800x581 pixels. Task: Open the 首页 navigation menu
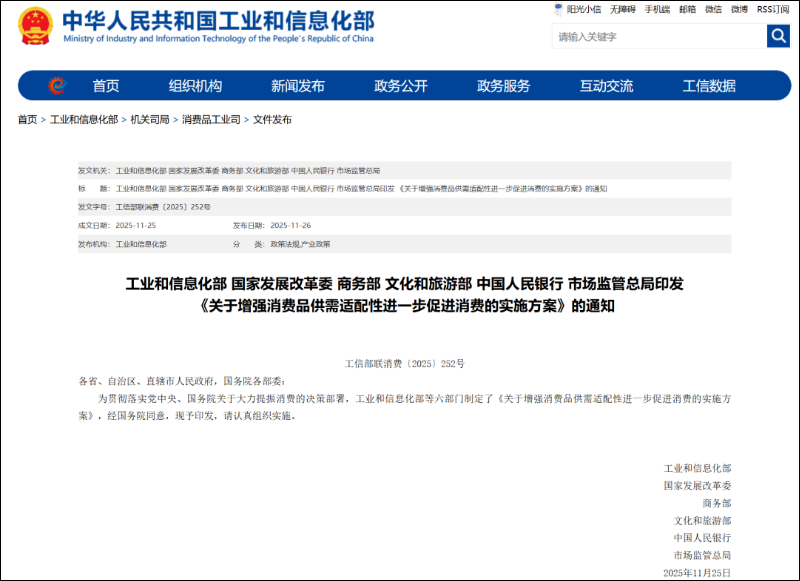tap(104, 85)
